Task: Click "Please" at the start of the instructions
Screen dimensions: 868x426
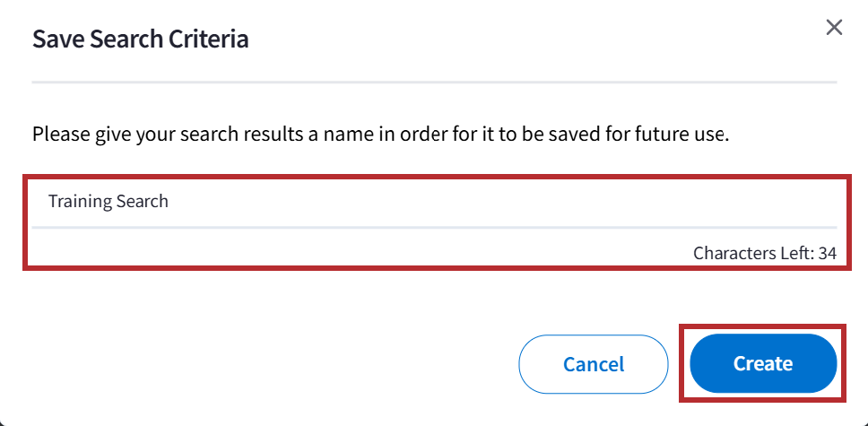Action: coord(57,135)
